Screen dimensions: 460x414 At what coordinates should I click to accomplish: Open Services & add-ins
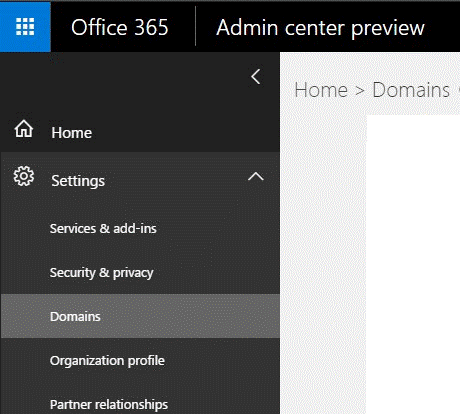click(103, 229)
